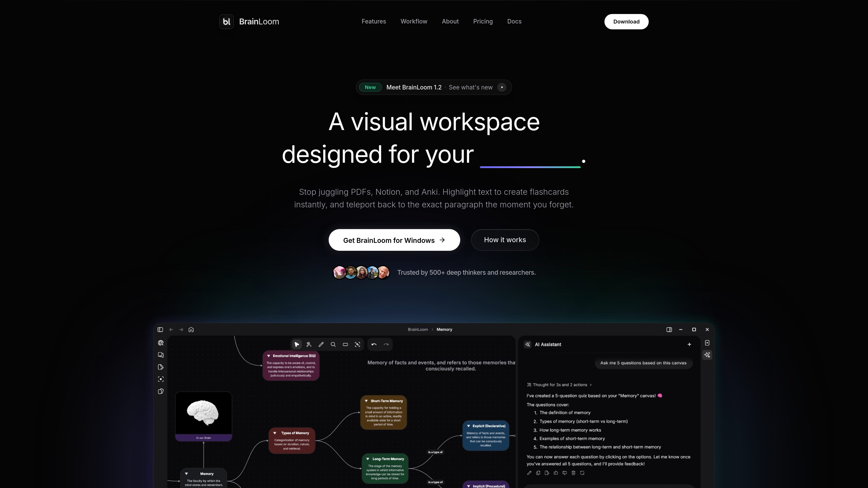
Task: Open the Features nav item
Action: click(x=374, y=21)
